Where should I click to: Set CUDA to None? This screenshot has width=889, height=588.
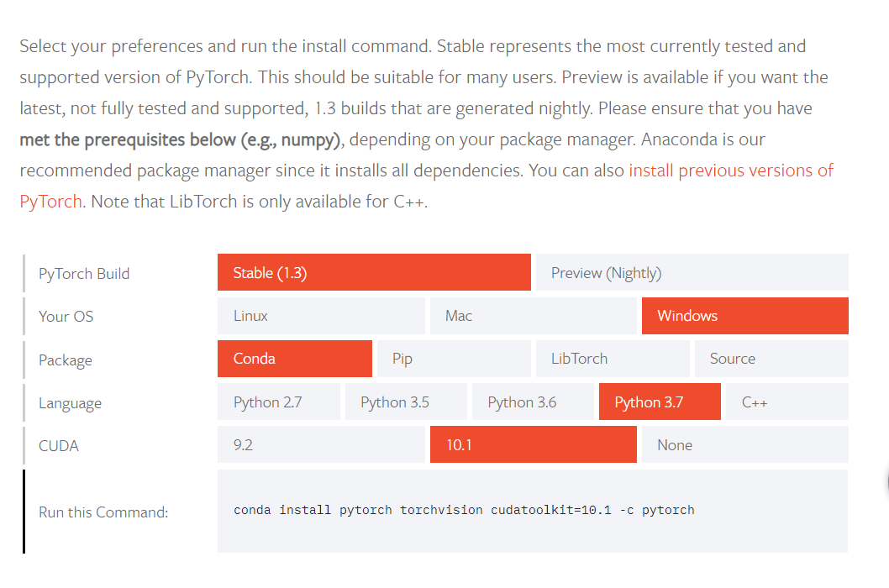click(744, 445)
